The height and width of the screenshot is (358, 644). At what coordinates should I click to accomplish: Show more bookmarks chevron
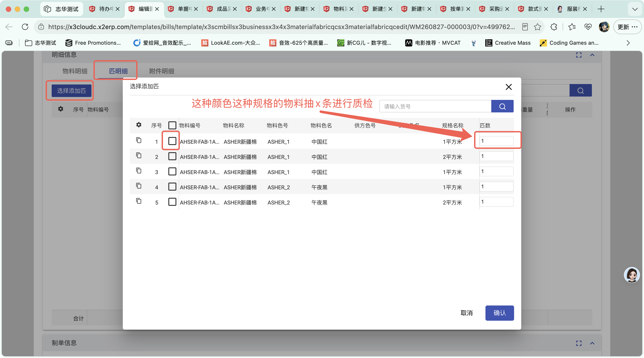(x=628, y=43)
